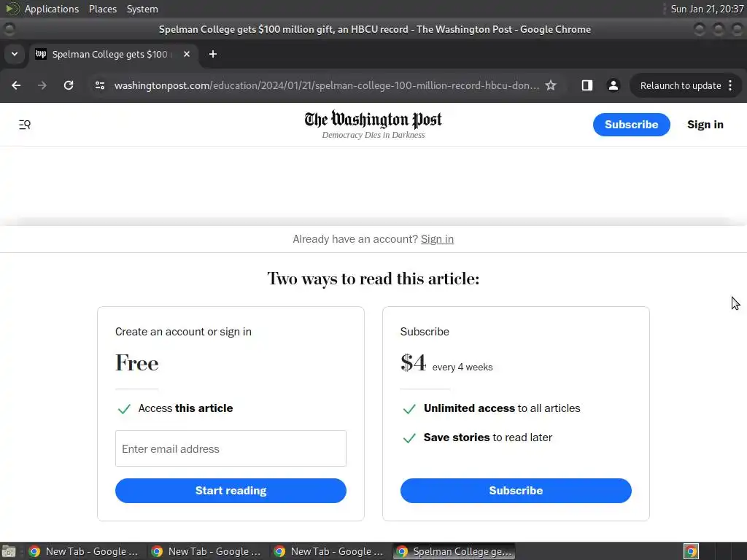Select the Spelman College taskbar window
Viewport: 747px width, 560px height.
point(454,551)
